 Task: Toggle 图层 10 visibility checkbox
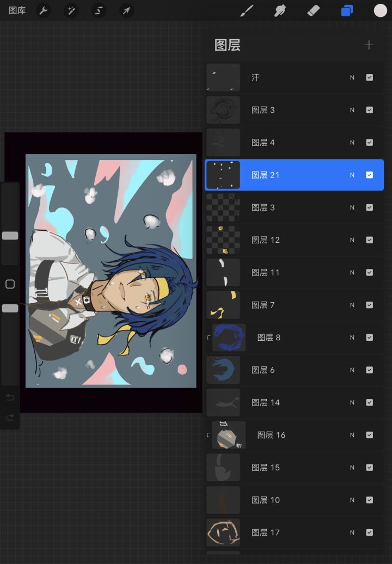[x=369, y=500]
